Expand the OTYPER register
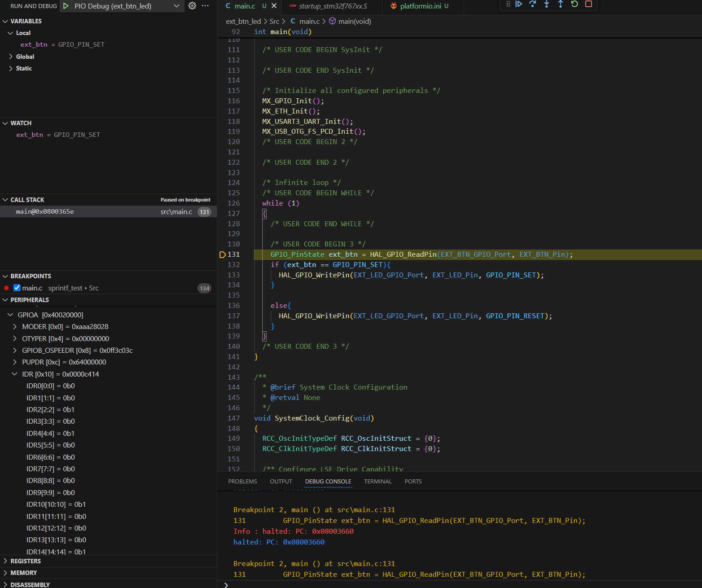702x588 pixels. click(15, 338)
